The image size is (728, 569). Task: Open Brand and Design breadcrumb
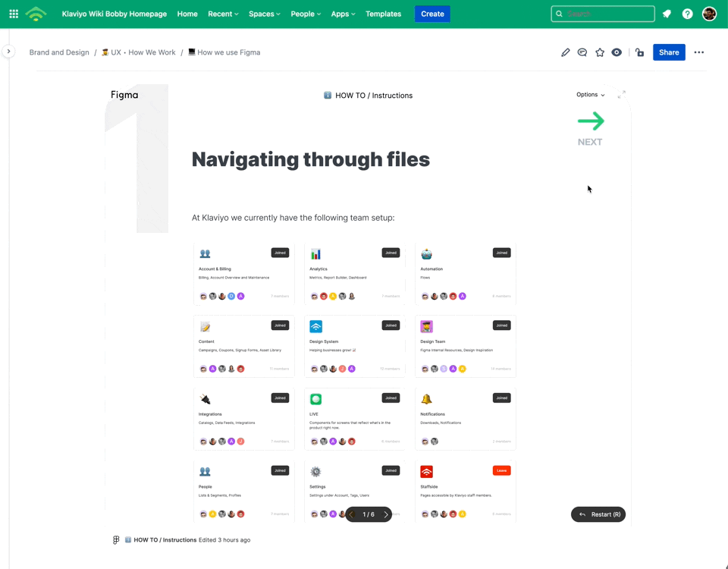tap(59, 52)
